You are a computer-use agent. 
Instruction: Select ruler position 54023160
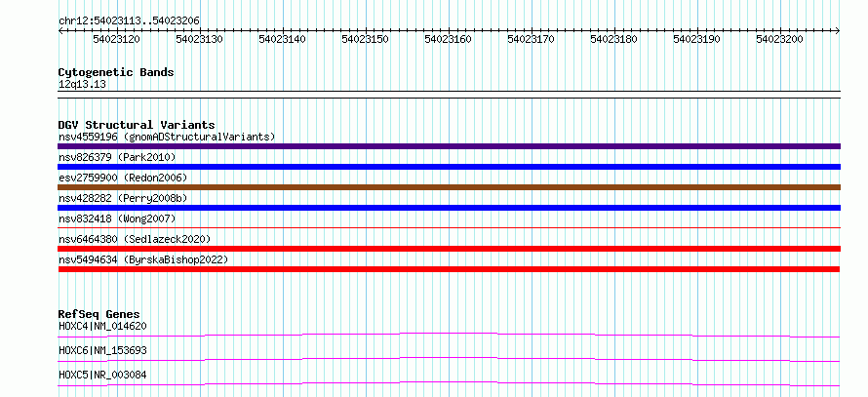tap(449, 39)
